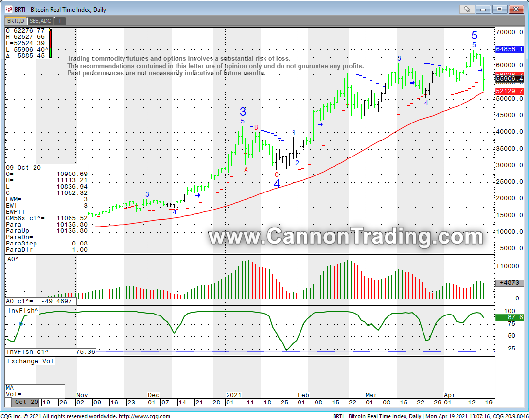
Task: Click the yellow marker beside the open value
Action: pos(50,30)
